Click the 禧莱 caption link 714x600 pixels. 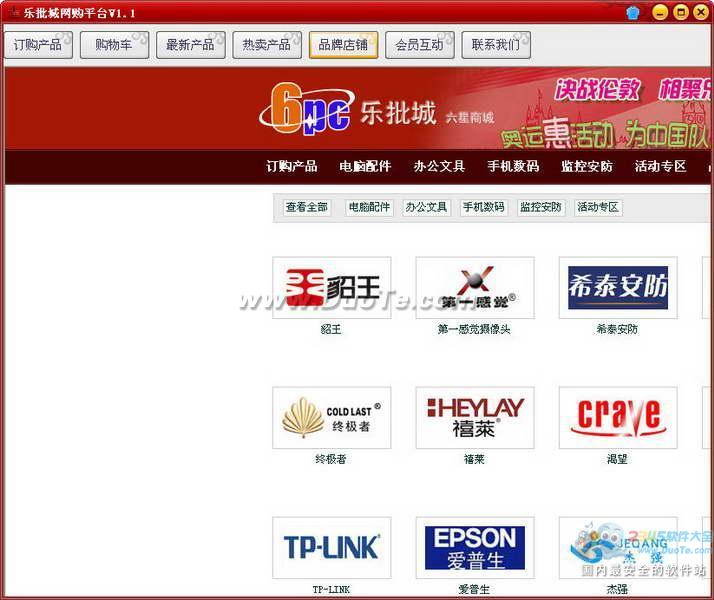click(474, 459)
